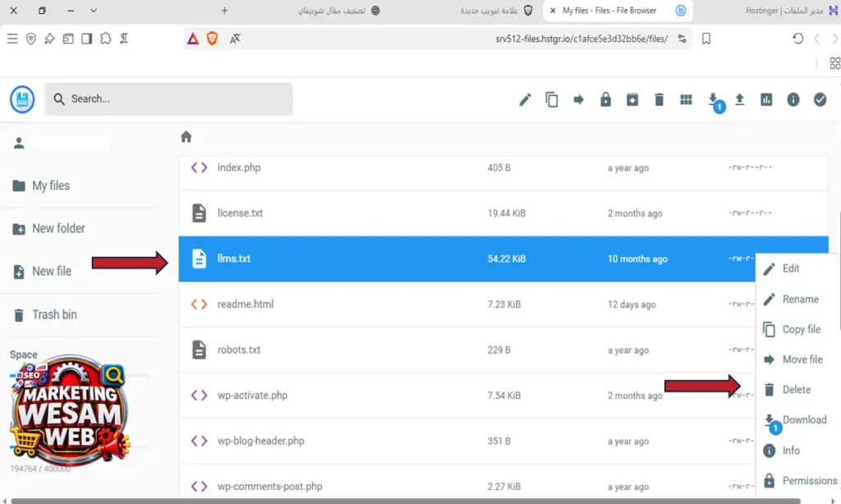Click the trash delete icon in the top toolbar
The image size is (841, 504).
click(659, 99)
